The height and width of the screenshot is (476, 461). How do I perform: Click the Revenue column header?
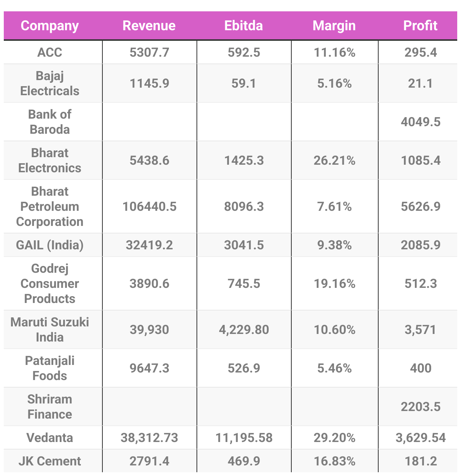pyautogui.click(x=149, y=26)
